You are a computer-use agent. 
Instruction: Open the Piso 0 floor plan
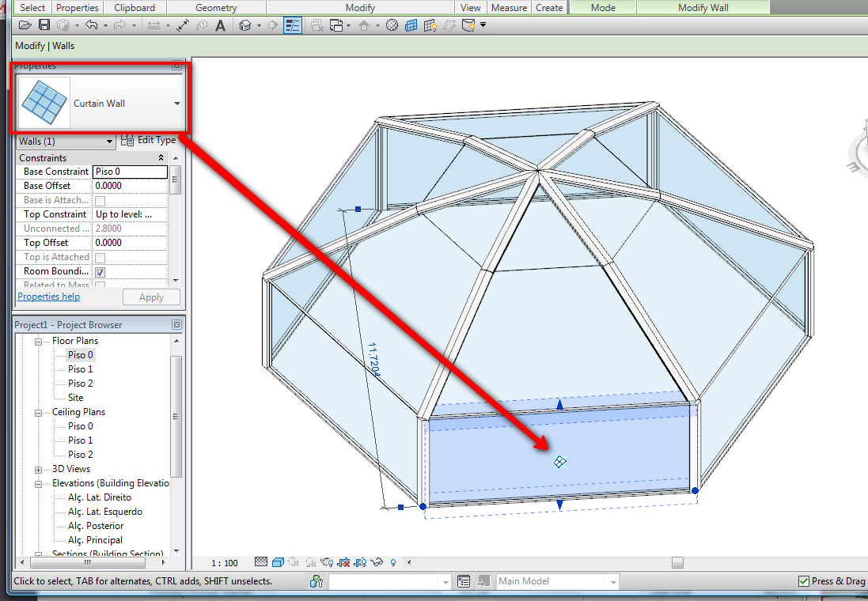[x=80, y=355]
